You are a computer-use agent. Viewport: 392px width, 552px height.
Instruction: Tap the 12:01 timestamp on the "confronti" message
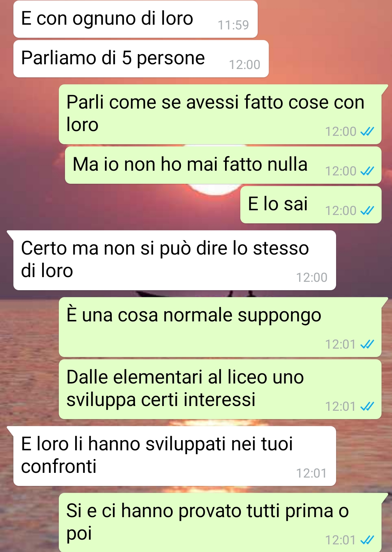pyautogui.click(x=311, y=473)
